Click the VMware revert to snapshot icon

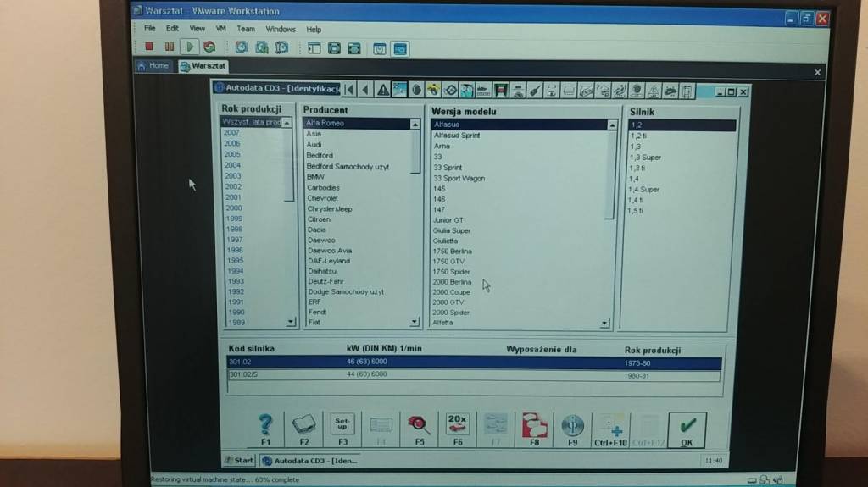pos(262,47)
